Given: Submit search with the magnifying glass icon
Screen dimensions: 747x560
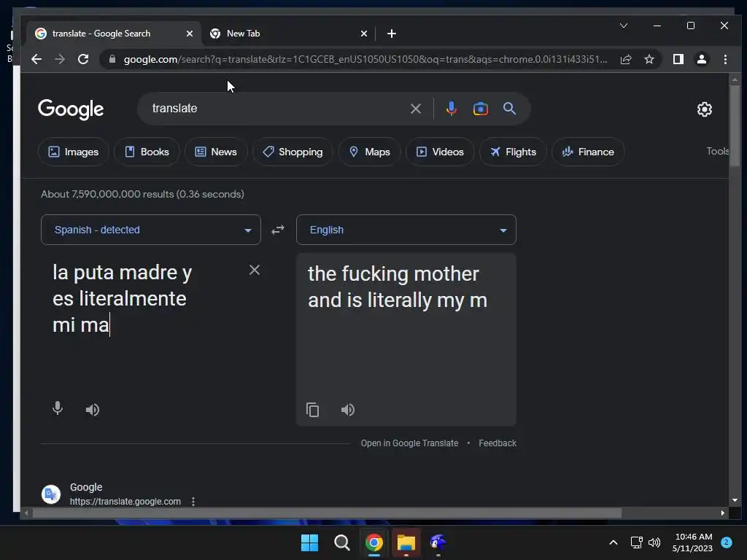Looking at the screenshot, I should (509, 109).
